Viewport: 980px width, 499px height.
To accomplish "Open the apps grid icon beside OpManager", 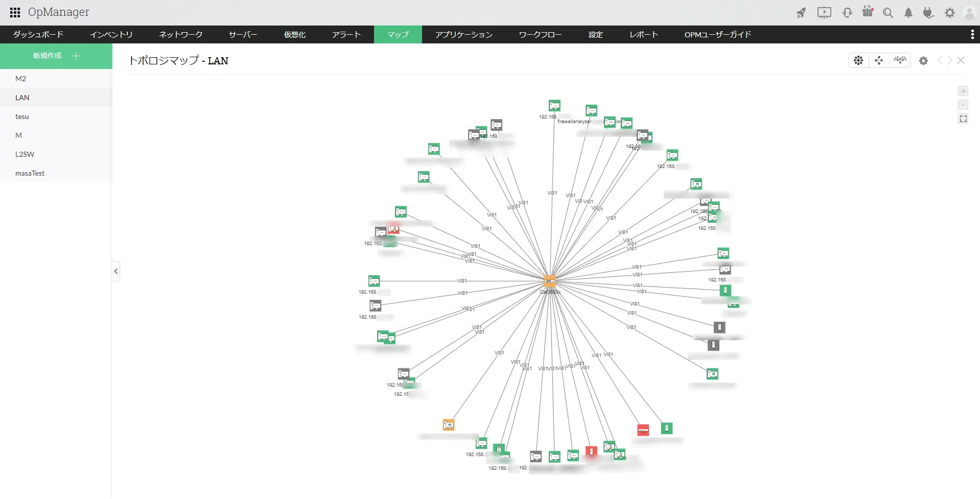I will (x=15, y=12).
